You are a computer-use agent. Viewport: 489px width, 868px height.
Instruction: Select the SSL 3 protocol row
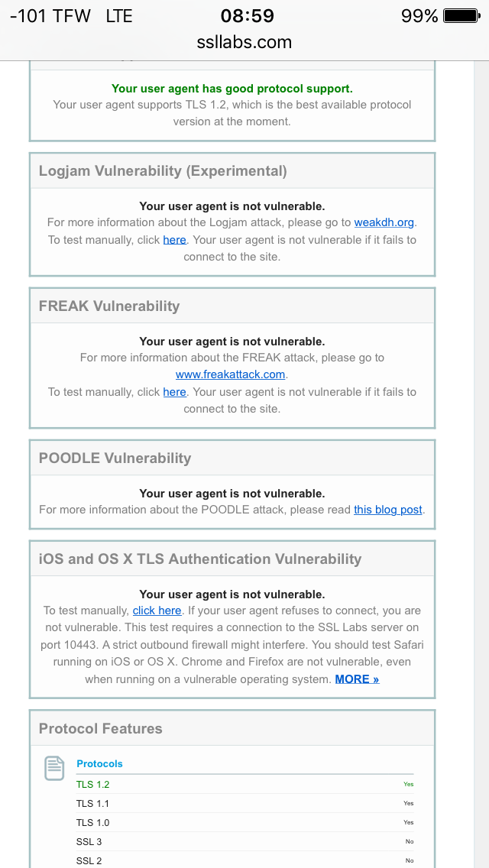244,841
